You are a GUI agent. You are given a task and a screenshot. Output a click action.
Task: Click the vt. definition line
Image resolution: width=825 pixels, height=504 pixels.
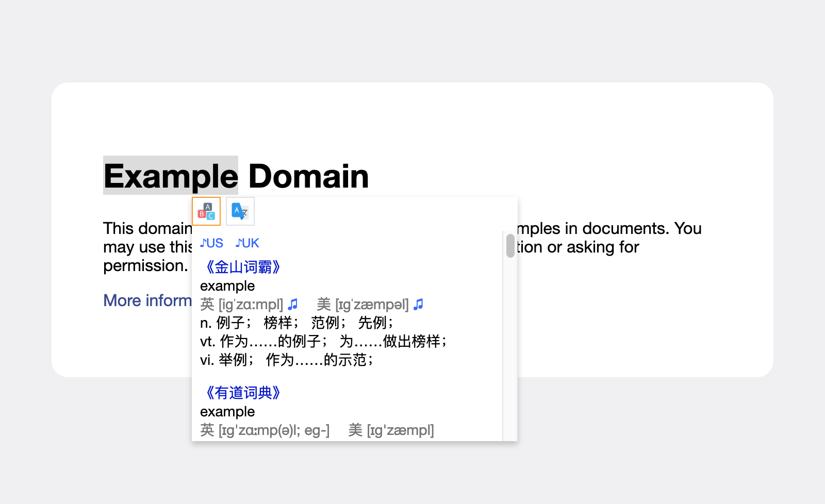click(324, 341)
